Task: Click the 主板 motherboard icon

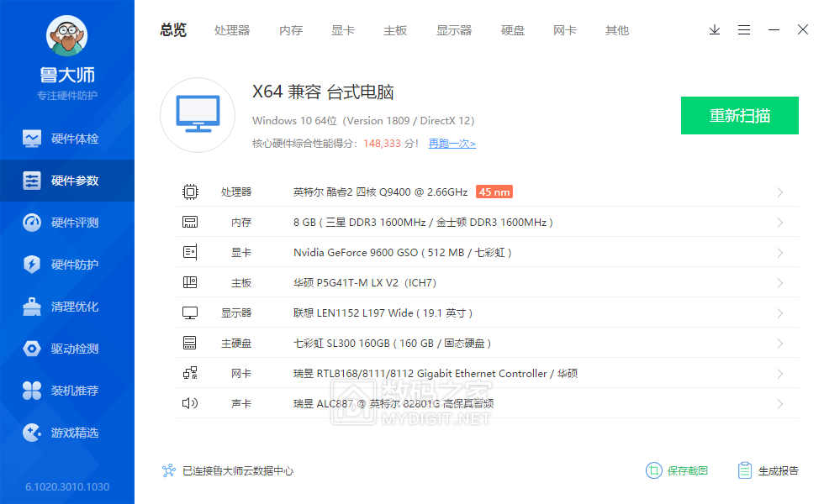Action: tap(190, 282)
